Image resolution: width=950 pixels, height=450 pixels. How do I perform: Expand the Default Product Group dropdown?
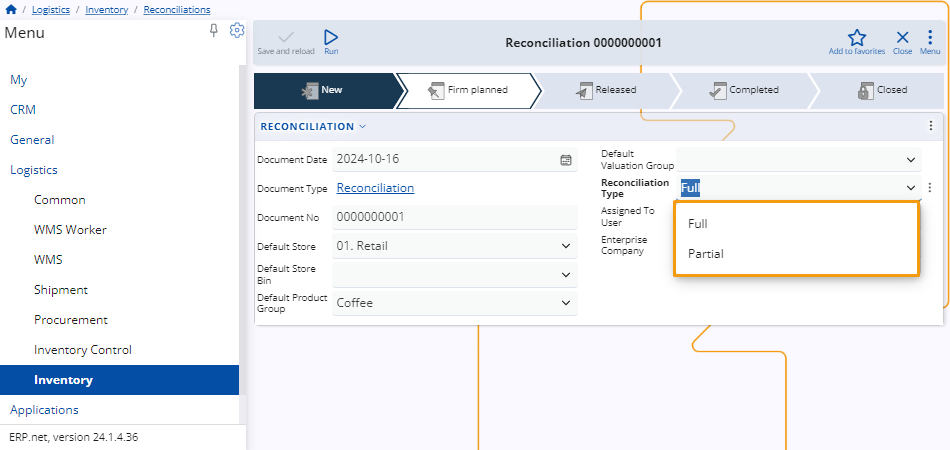(566, 303)
